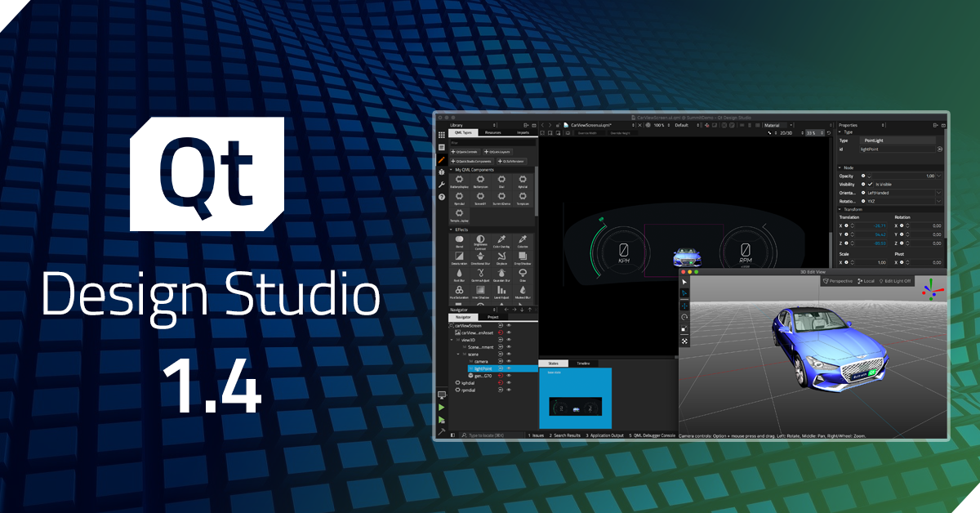The height and width of the screenshot is (513, 980).
Task: Select the Move tool in 3D Edit View
Action: point(684,306)
